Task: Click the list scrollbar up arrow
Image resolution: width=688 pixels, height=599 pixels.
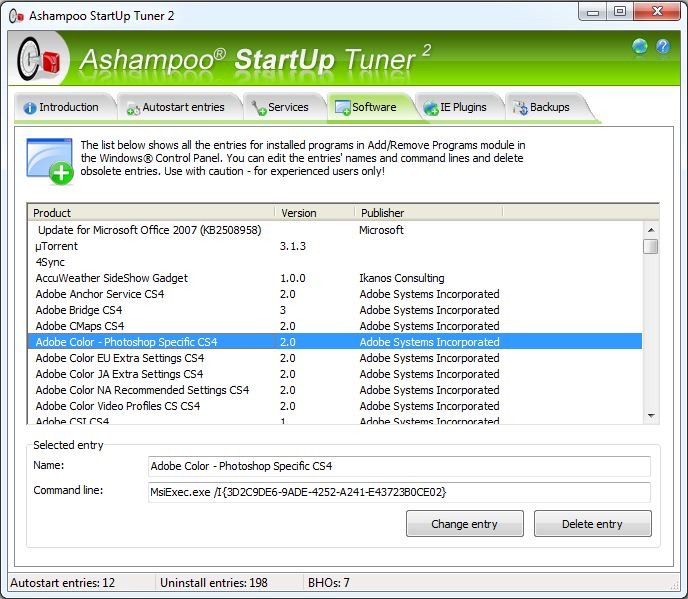Action: (651, 230)
